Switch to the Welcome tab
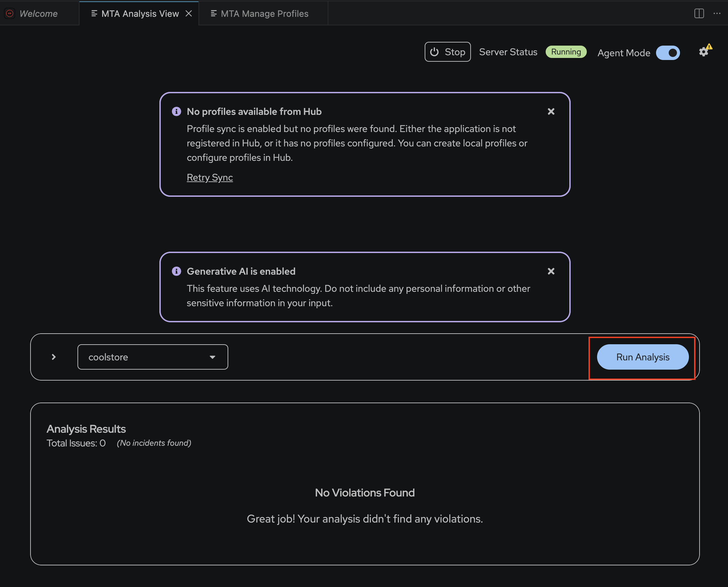This screenshot has width=728, height=587. point(39,13)
